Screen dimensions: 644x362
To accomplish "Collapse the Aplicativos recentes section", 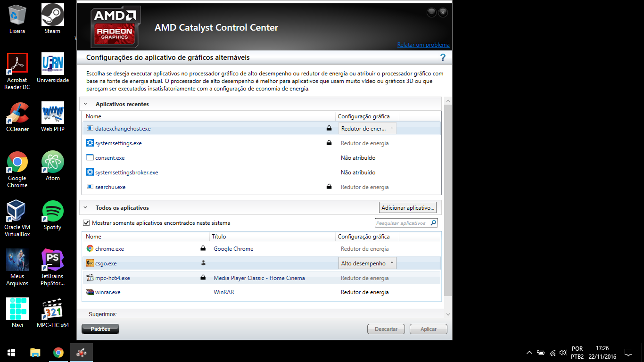I will pos(86,104).
